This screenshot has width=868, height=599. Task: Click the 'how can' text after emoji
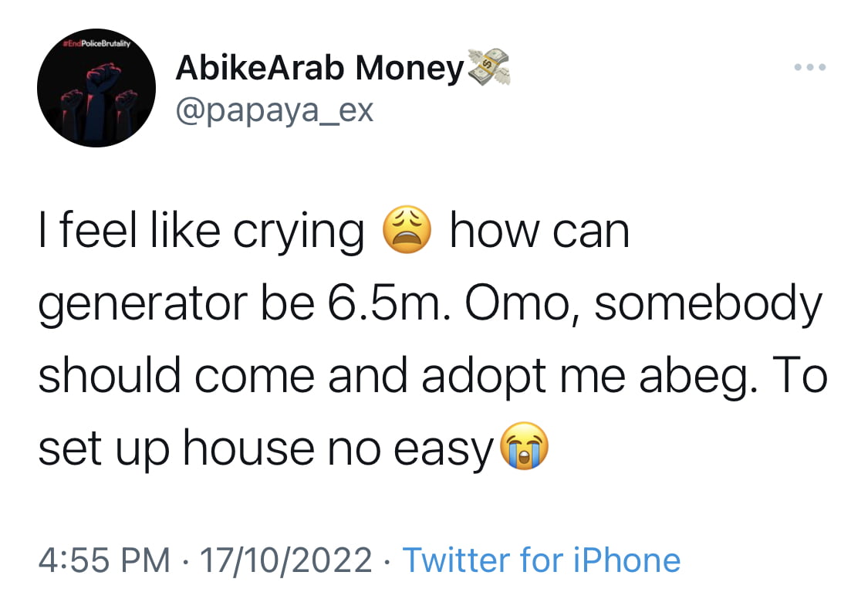tap(539, 230)
